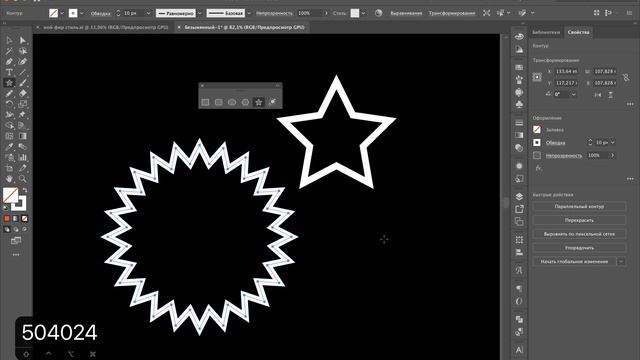Select the Hand tool
This screenshot has width=640, height=360.
[x=9, y=179]
